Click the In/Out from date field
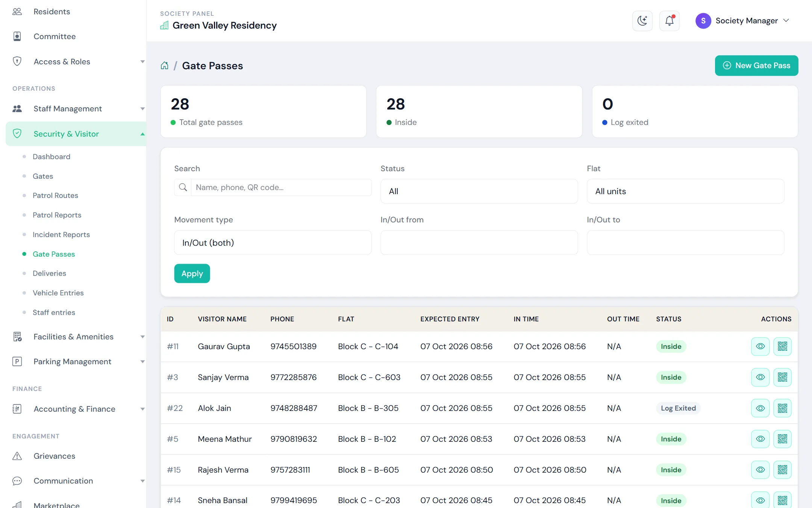 pyautogui.click(x=479, y=243)
